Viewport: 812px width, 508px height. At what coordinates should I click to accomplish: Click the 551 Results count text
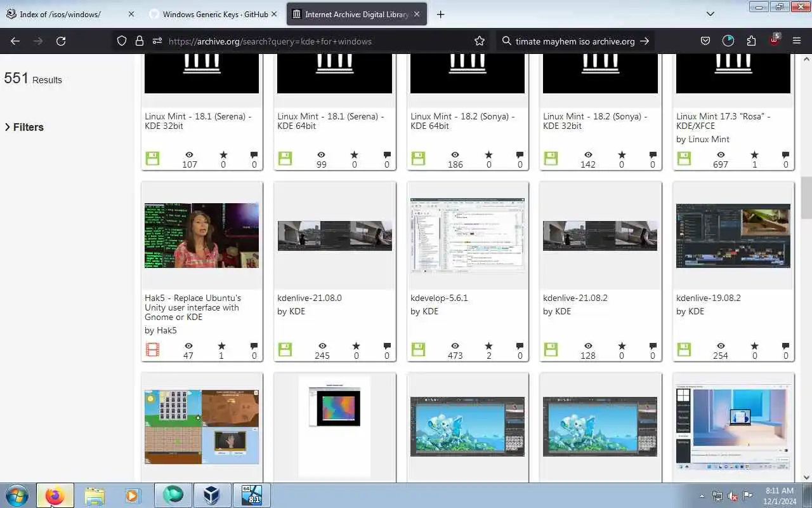tap(33, 79)
